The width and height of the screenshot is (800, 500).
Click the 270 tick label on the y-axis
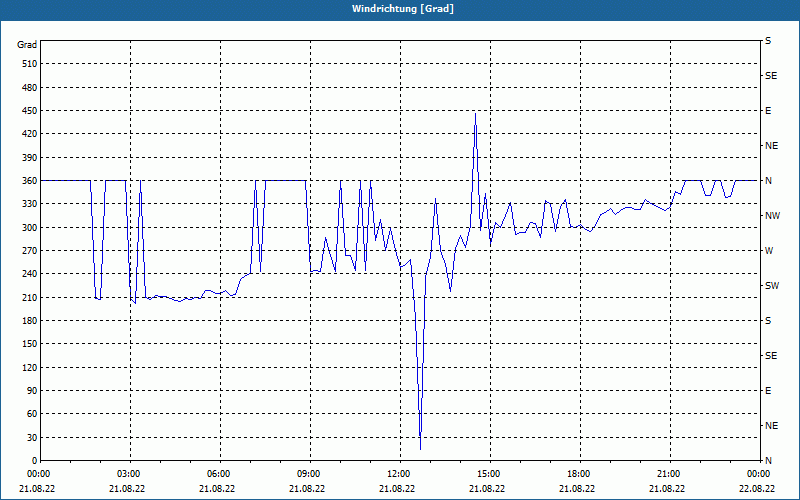pyautogui.click(x=30, y=251)
